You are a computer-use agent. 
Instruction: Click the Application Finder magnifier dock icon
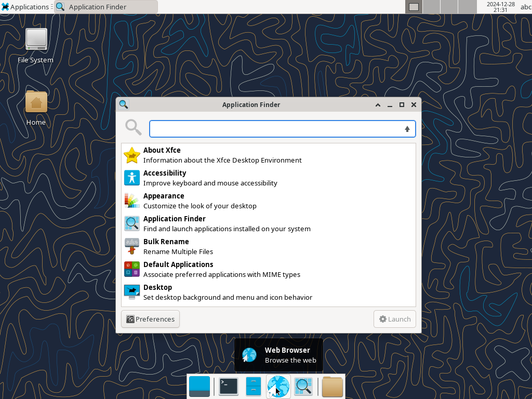[303, 387]
